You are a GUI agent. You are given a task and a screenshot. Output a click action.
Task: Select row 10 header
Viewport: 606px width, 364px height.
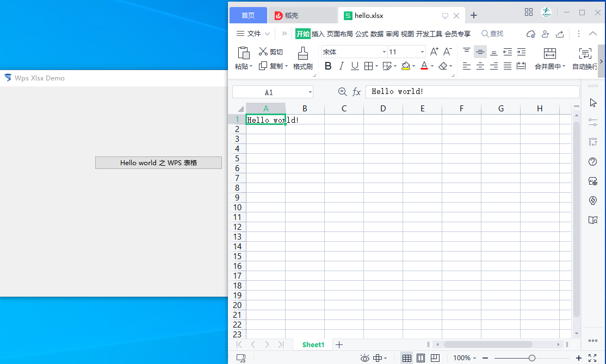[x=237, y=208]
